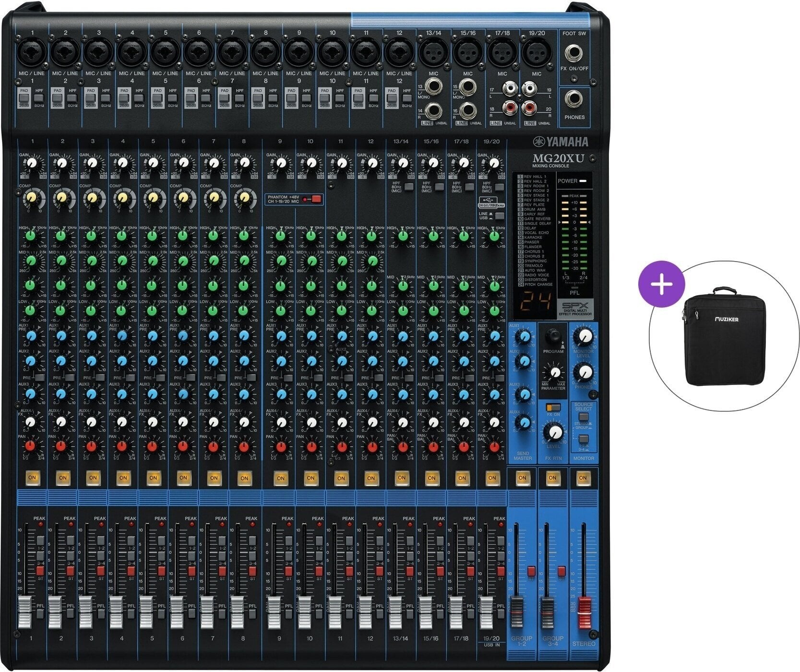
Task: Click the channel 1 red PAN knob
Action: click(x=30, y=446)
